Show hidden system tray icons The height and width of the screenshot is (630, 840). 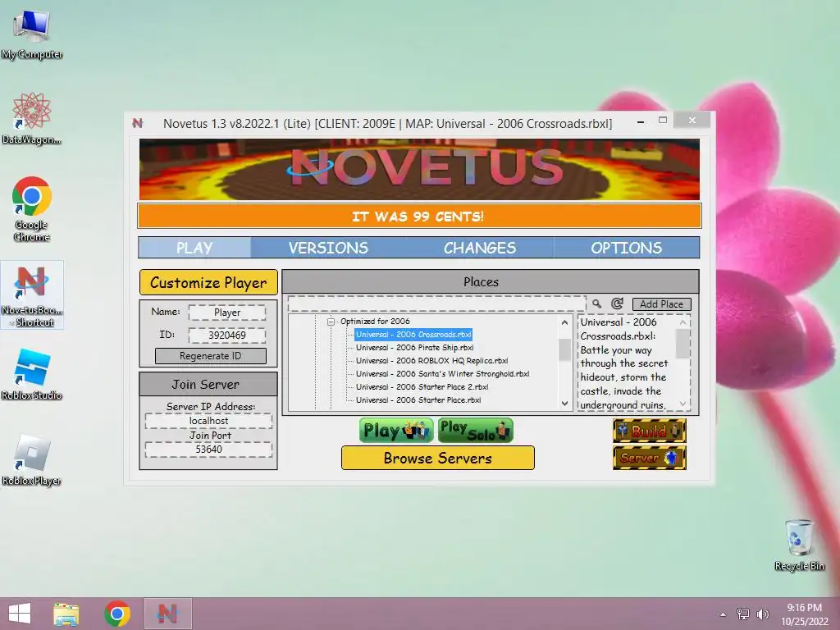(x=724, y=614)
